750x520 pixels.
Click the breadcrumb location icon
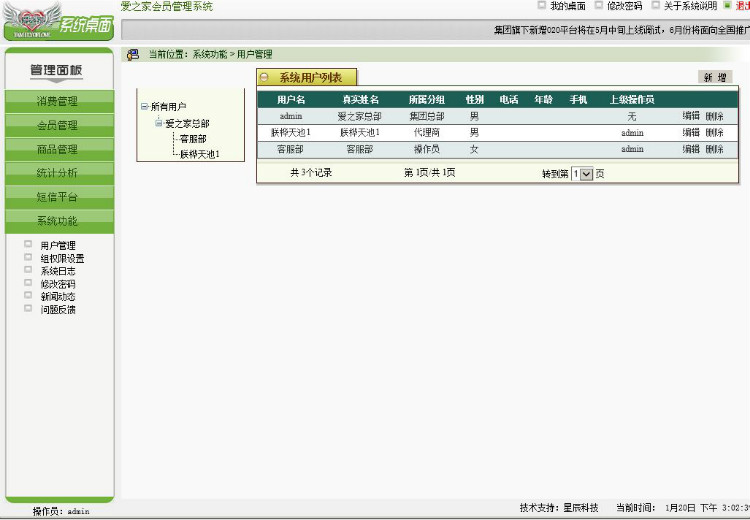click(132, 55)
